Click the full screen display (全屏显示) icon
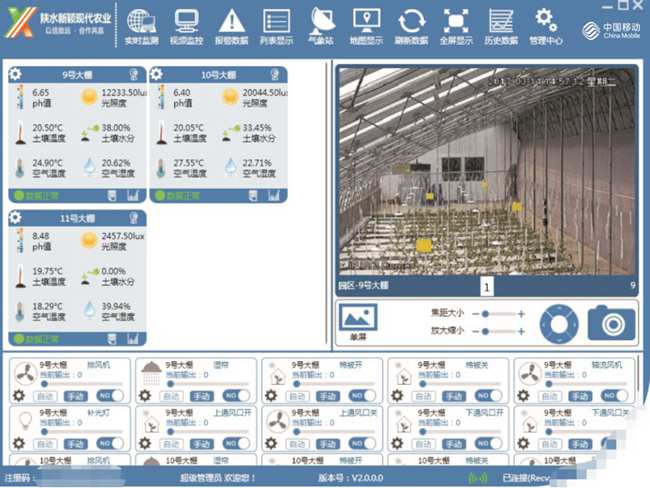650x488 pixels. 456,22
